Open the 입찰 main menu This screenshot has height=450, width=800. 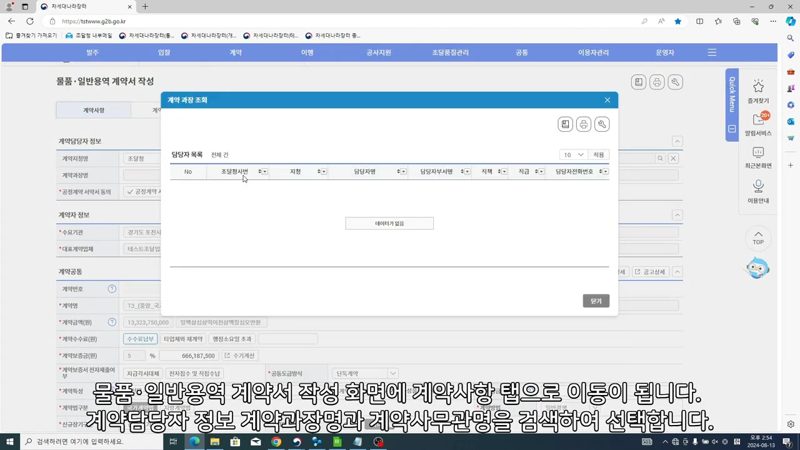tap(164, 53)
